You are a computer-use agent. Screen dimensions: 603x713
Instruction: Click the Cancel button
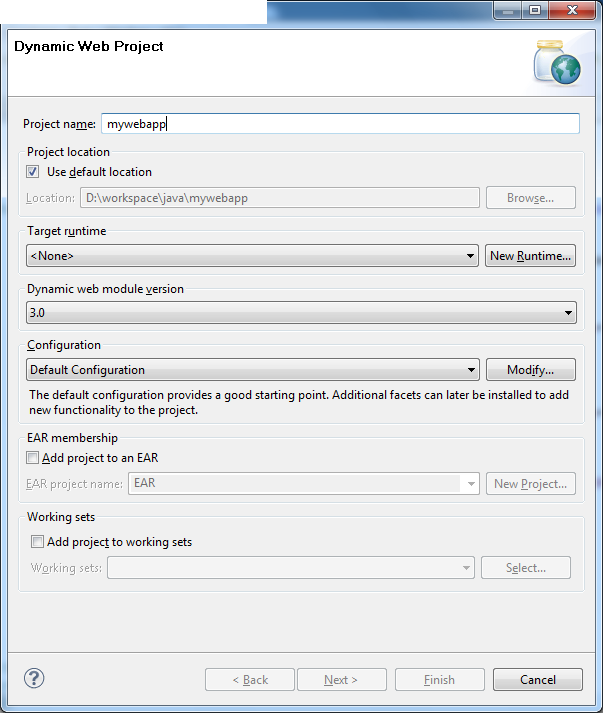538,680
